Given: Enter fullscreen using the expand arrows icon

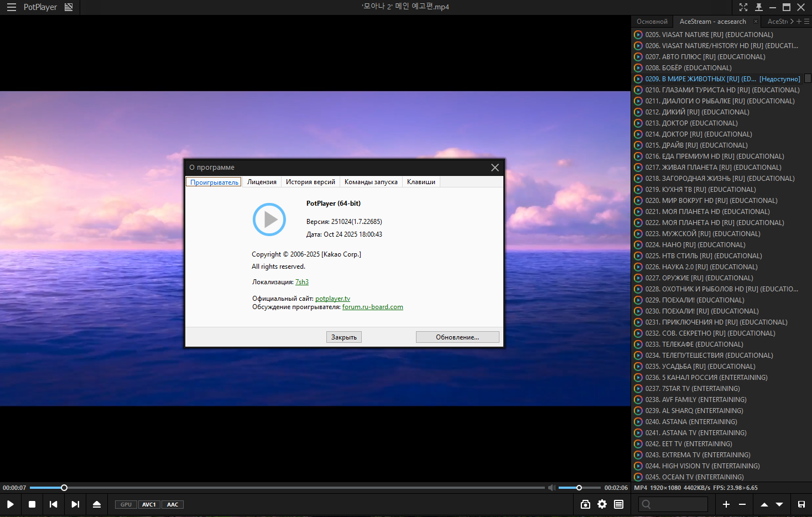Looking at the screenshot, I should click(743, 7).
